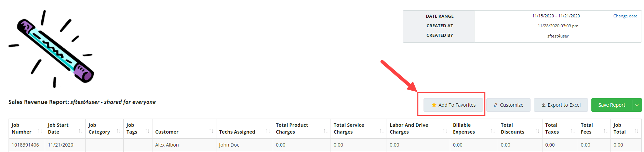Click the star Add To Favorites button
The image size is (644, 152).
click(453, 105)
